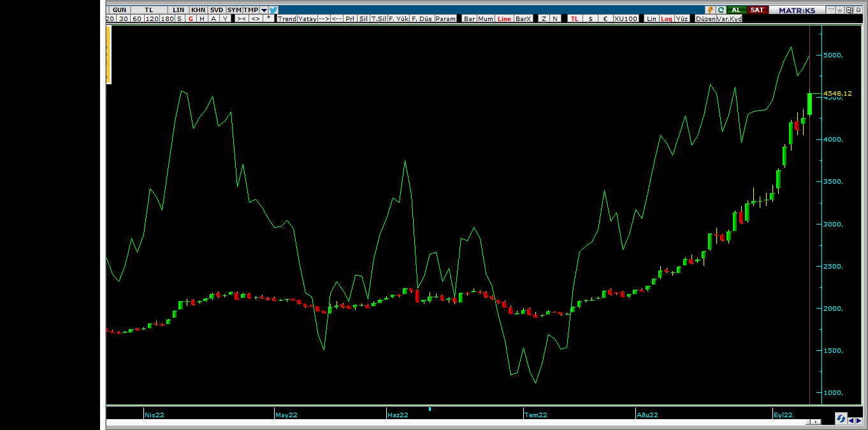This screenshot has width=868, height=430.
Task: Select Yüz percent scale
Action: pos(682,19)
